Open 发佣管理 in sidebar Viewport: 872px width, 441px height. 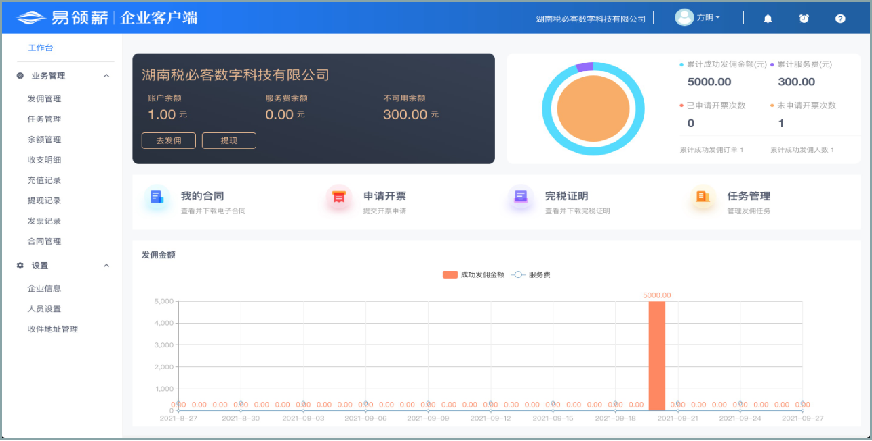pyautogui.click(x=44, y=99)
